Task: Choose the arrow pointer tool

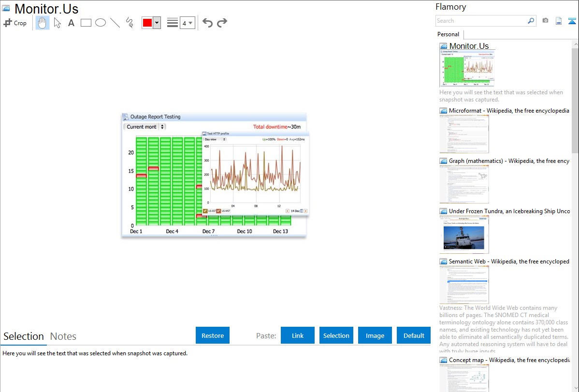Action: pos(57,23)
